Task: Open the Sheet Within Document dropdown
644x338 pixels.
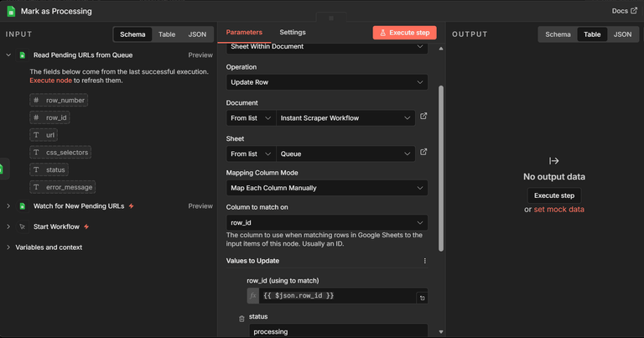Action: pos(327,48)
